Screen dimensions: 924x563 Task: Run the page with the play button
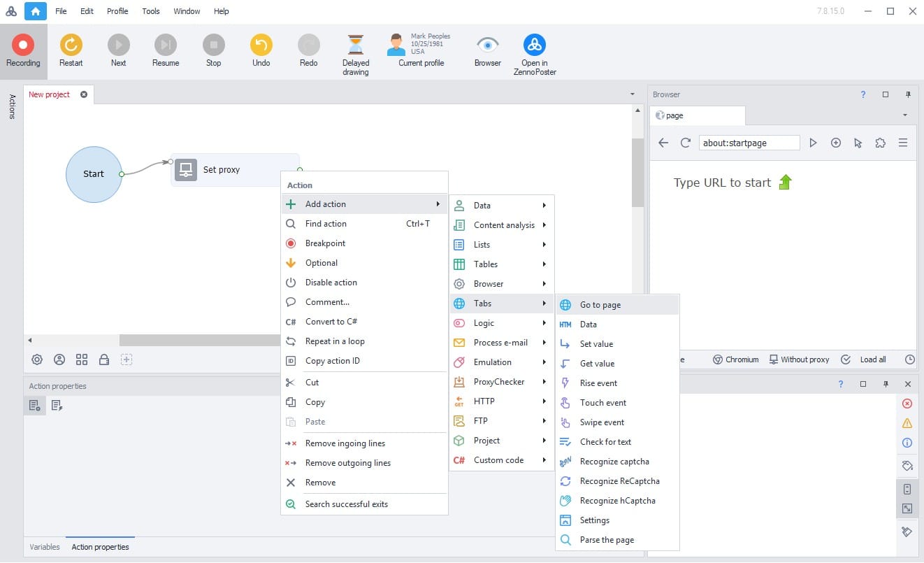813,142
